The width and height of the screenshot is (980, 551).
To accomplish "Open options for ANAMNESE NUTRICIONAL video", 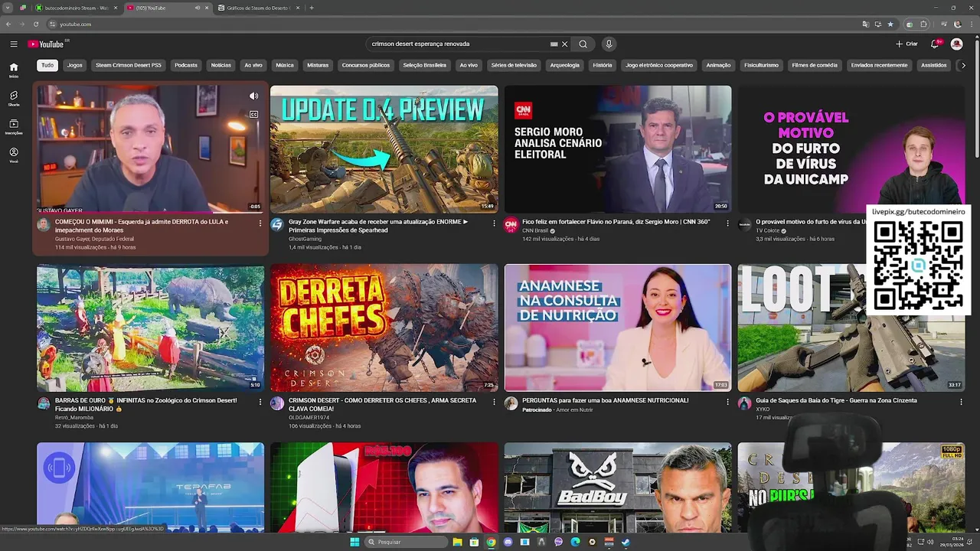I will 727,402.
